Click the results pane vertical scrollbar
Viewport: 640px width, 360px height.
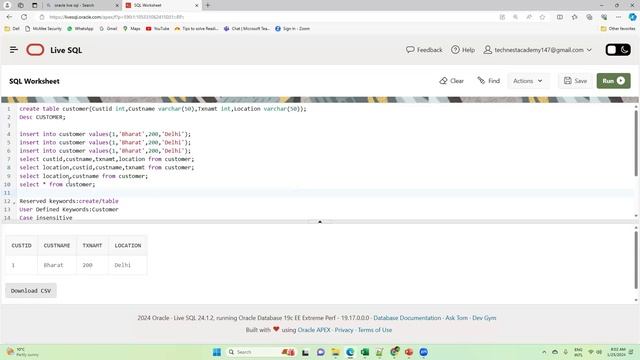pyautogui.click(x=636, y=259)
